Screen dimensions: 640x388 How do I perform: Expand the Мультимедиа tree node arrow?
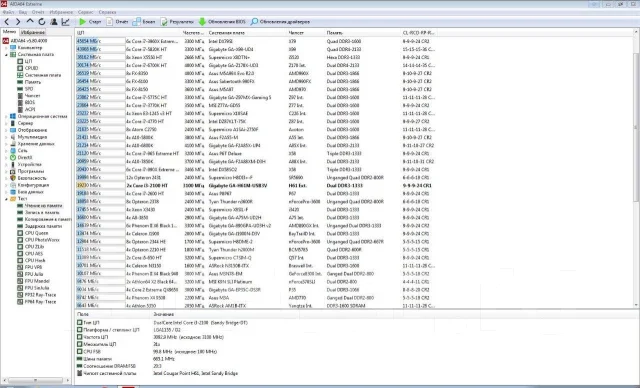click(x=6, y=137)
